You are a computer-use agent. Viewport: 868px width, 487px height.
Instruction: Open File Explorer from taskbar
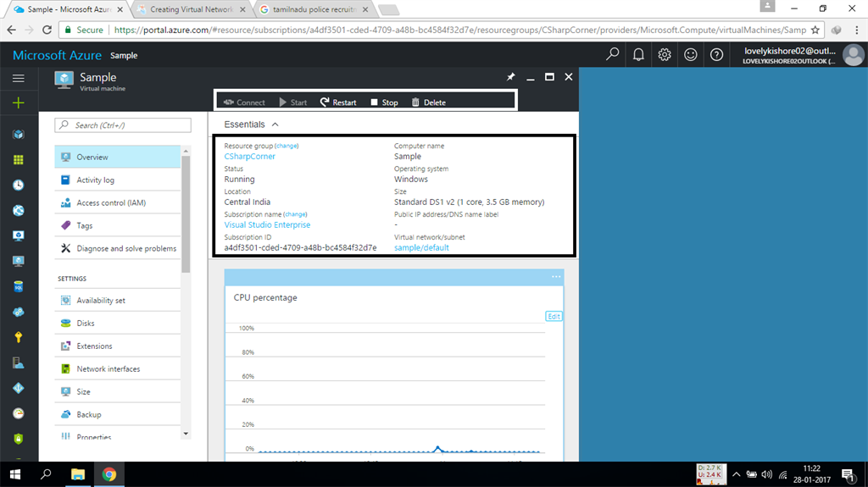pos(77,474)
